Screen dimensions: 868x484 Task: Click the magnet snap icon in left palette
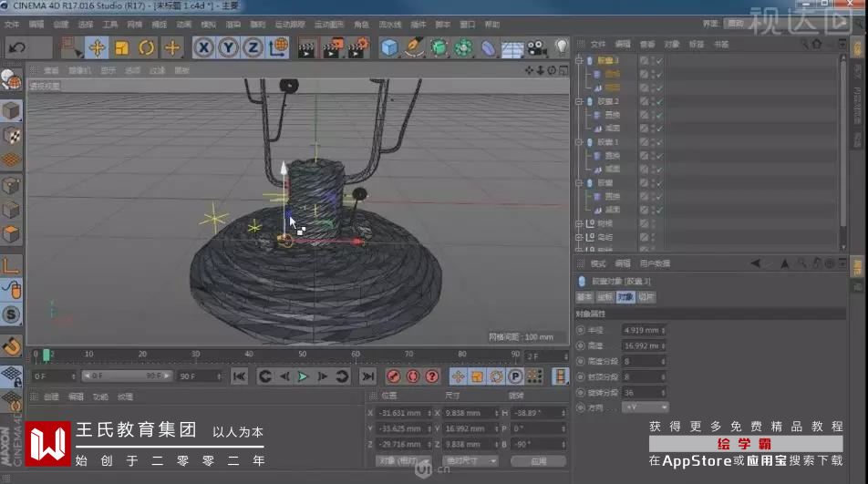[x=11, y=346]
